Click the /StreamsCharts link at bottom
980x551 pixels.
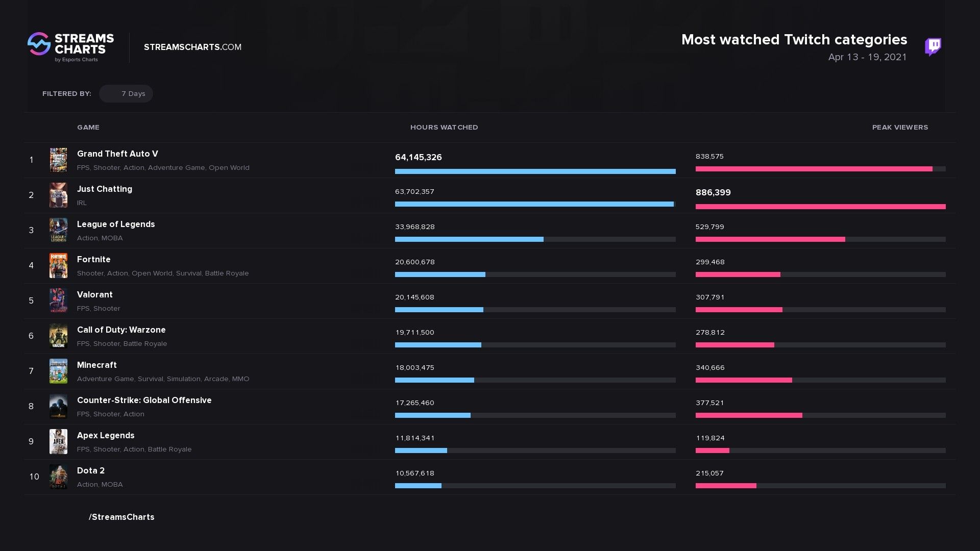pos(122,517)
